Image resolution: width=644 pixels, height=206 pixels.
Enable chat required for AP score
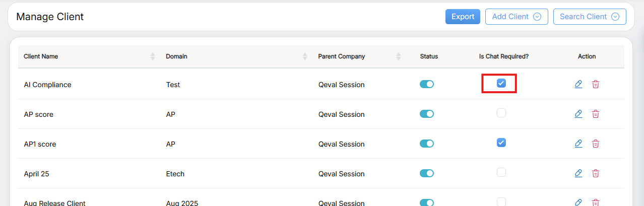[x=501, y=113]
